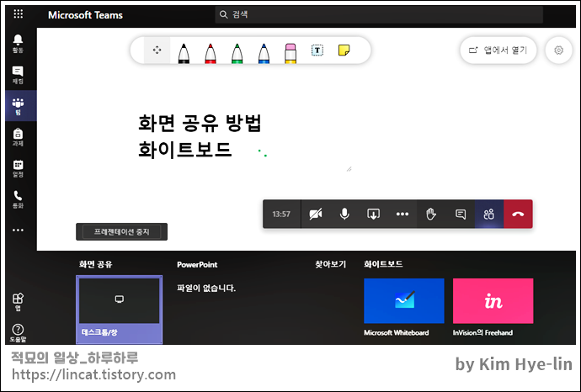The width and height of the screenshot is (581, 392).
Task: Hang up the call
Action: click(518, 214)
